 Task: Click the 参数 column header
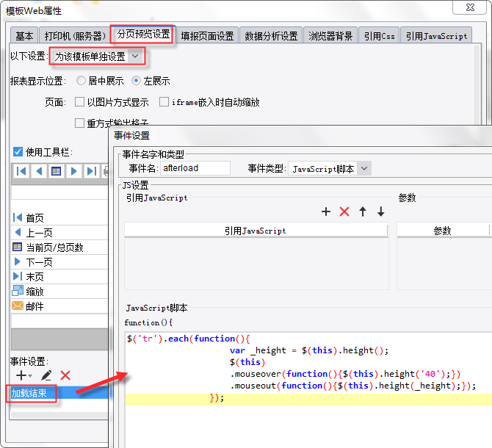[x=442, y=231]
